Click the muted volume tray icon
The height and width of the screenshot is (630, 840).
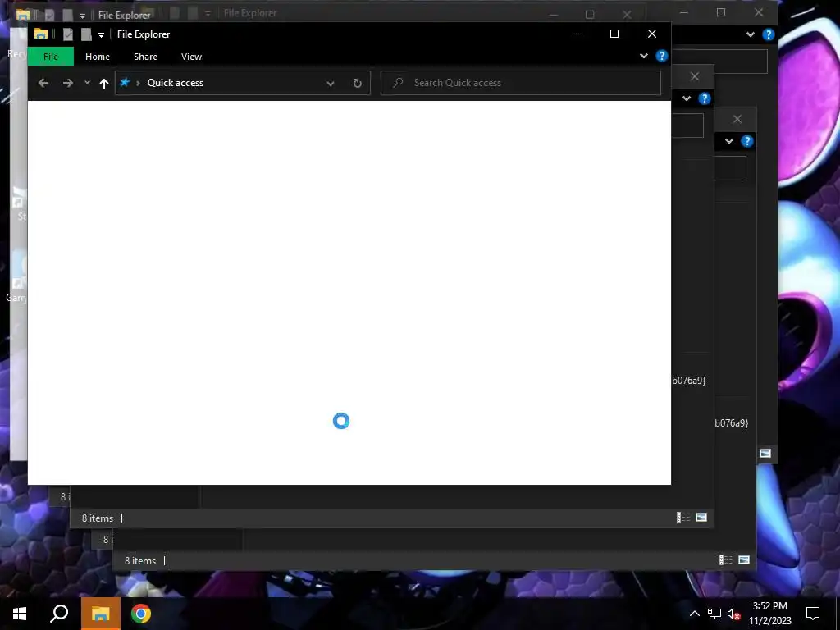click(734, 614)
